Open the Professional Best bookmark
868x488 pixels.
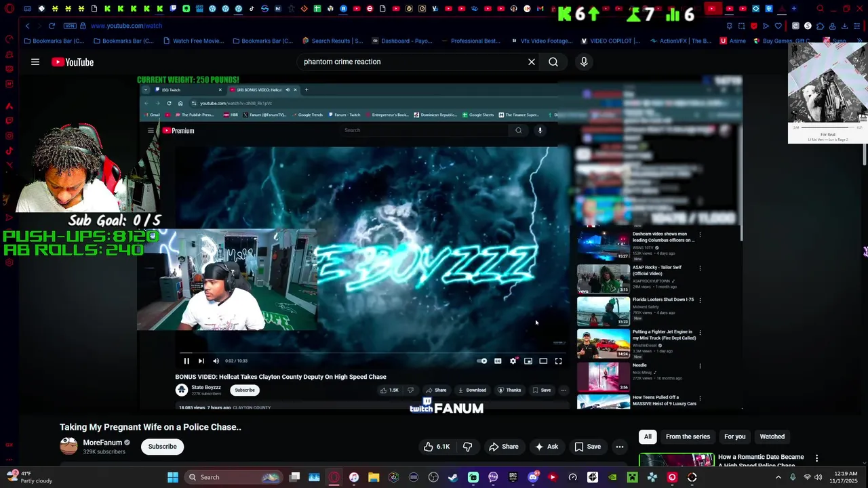click(x=471, y=41)
